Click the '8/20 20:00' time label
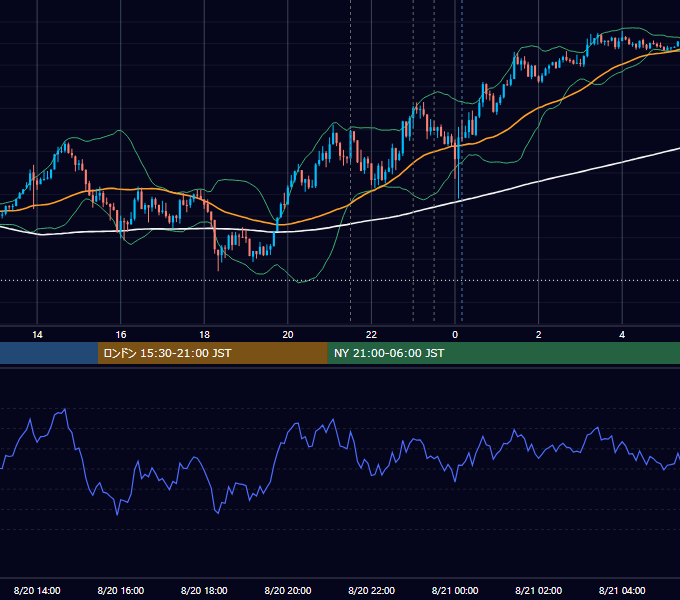The image size is (680, 600). pyautogui.click(x=288, y=590)
